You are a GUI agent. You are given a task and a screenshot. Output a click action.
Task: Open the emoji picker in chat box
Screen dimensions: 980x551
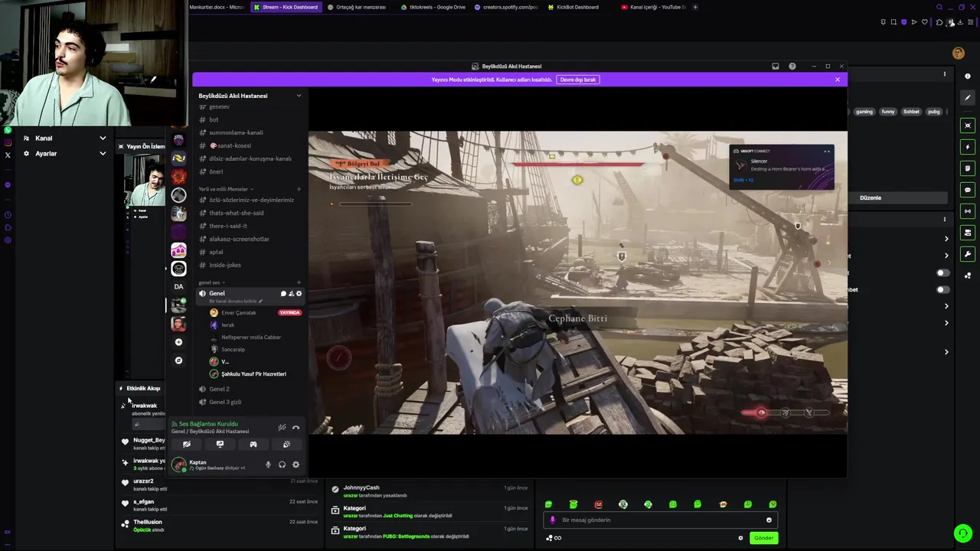[x=769, y=520]
